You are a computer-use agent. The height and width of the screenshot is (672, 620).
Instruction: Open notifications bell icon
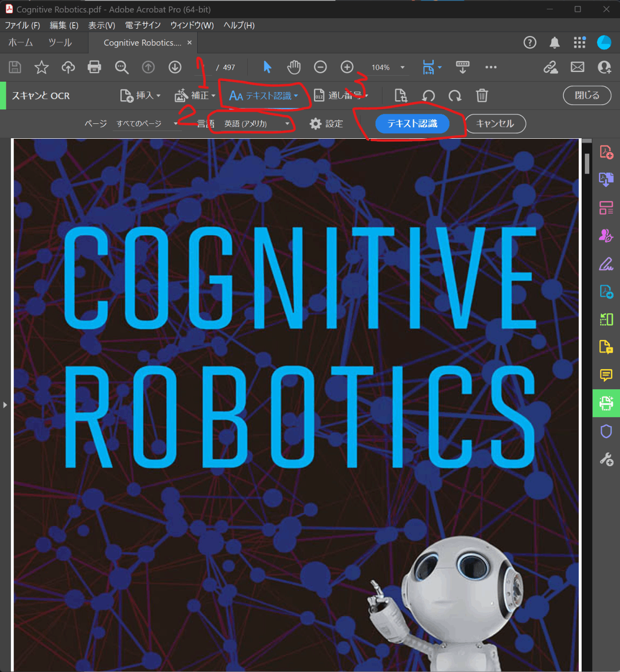pos(554,43)
